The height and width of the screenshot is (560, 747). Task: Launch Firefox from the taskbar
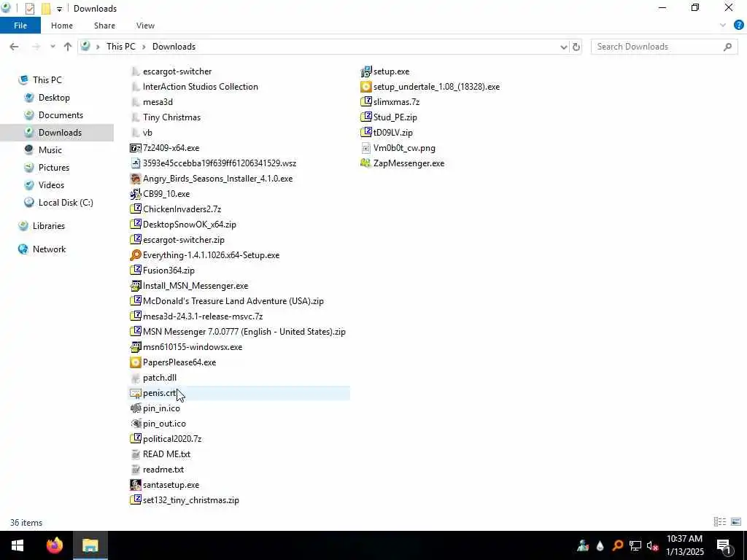coord(54,545)
